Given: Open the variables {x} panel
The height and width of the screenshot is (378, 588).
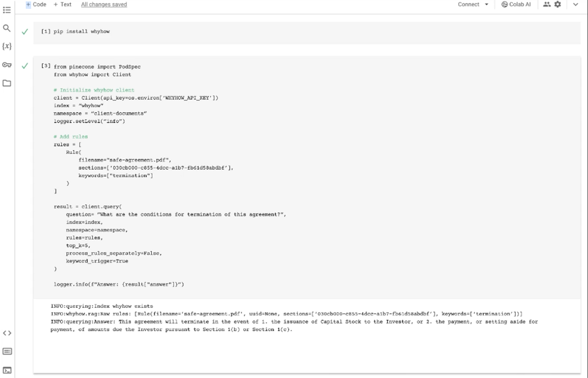Looking at the screenshot, I should [7, 46].
